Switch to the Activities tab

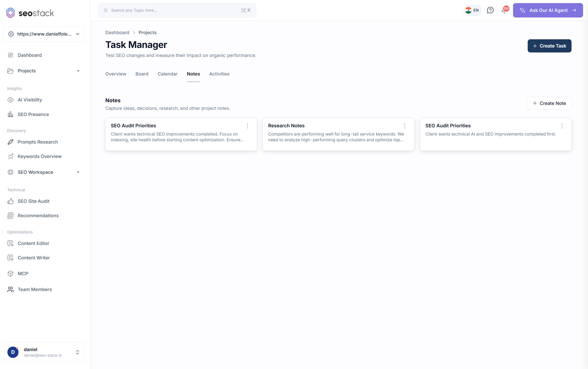point(219,74)
